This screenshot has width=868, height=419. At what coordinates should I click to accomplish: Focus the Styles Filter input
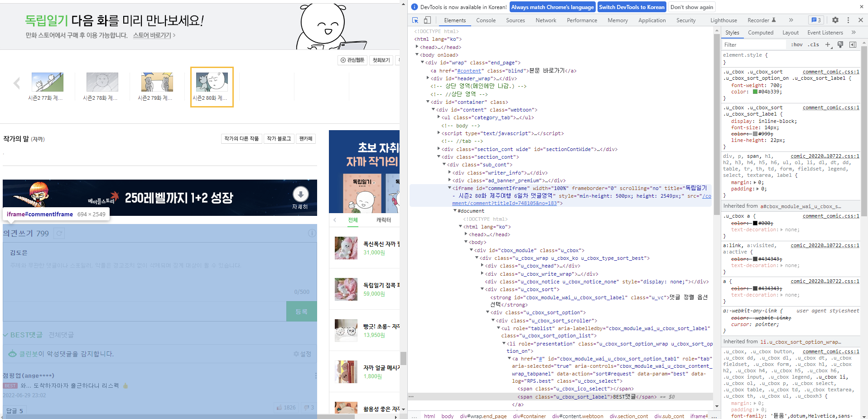tap(754, 44)
